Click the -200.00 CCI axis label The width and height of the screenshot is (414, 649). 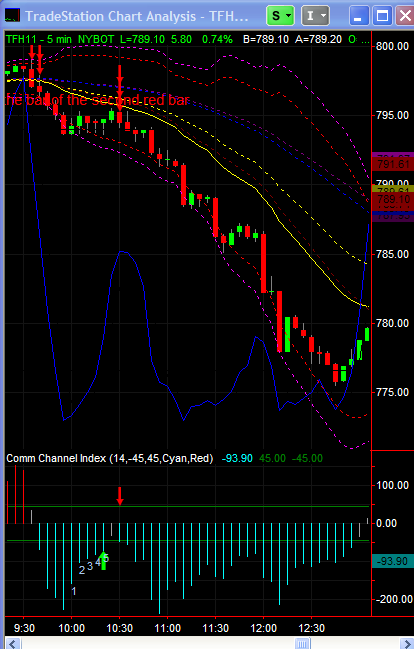click(392, 599)
